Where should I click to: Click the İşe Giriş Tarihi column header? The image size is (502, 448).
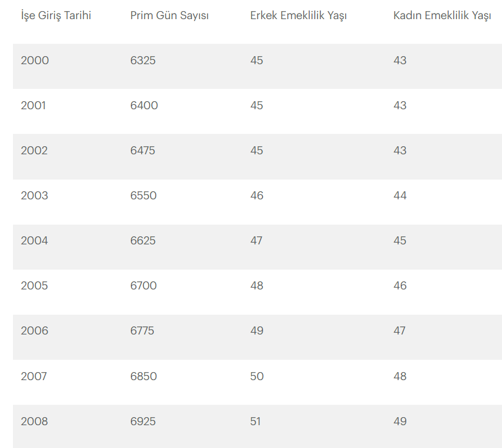coord(56,15)
